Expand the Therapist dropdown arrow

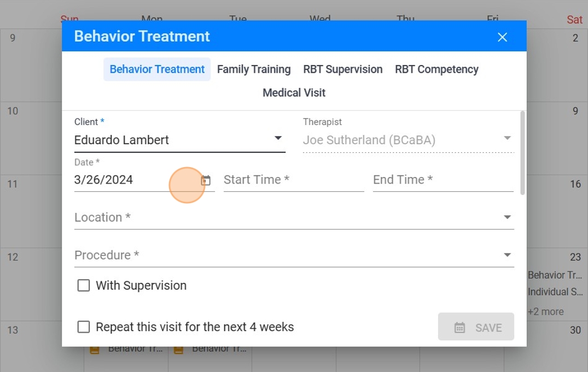(x=507, y=139)
